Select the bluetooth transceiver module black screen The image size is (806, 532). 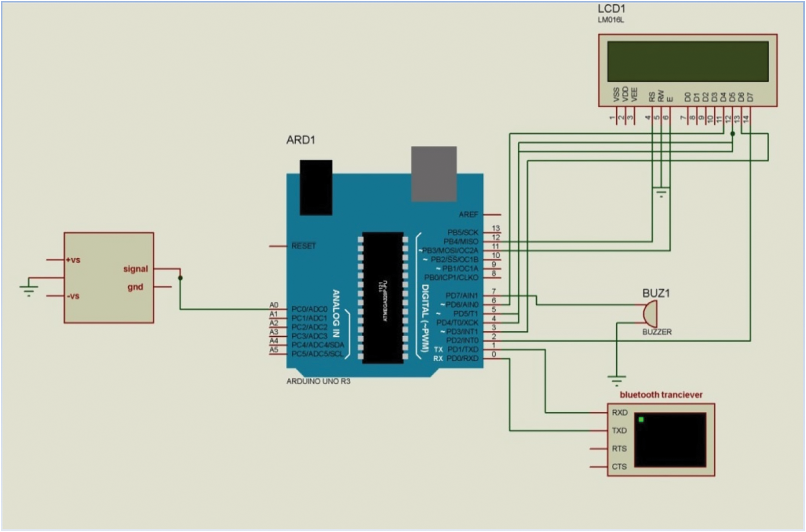(670, 439)
